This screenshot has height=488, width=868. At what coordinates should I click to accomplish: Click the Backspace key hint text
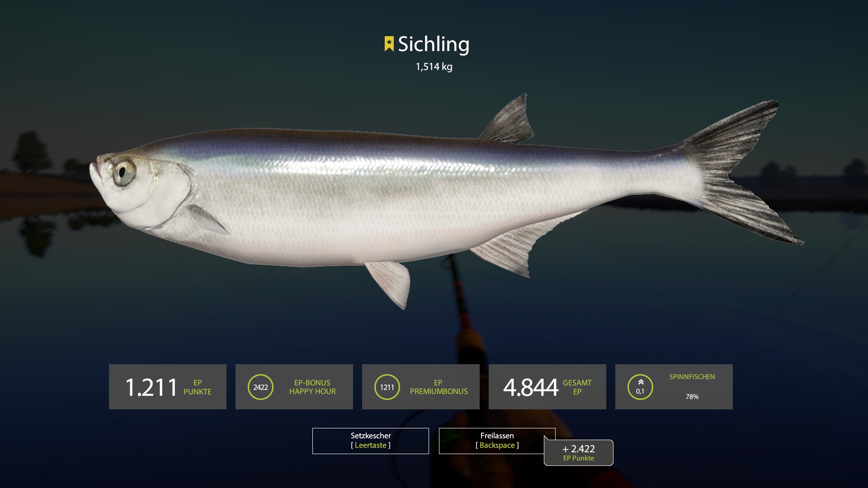pos(497,445)
